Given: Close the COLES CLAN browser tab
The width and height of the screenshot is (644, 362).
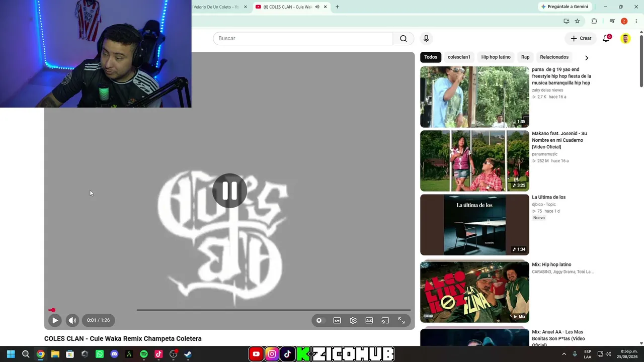Looking at the screenshot, I should pyautogui.click(x=326, y=7).
